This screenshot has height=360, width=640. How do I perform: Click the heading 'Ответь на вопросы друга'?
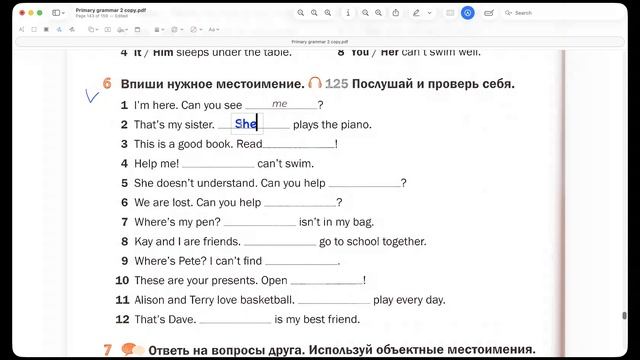tap(227, 350)
